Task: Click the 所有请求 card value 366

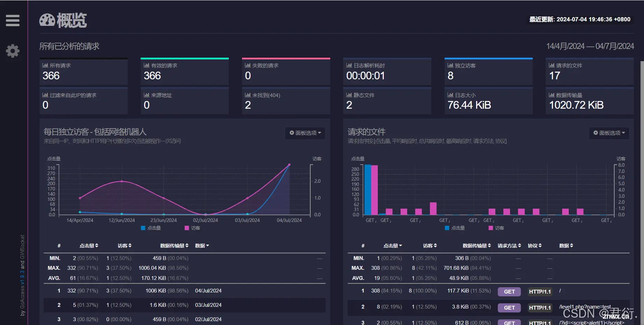Action: (x=51, y=76)
